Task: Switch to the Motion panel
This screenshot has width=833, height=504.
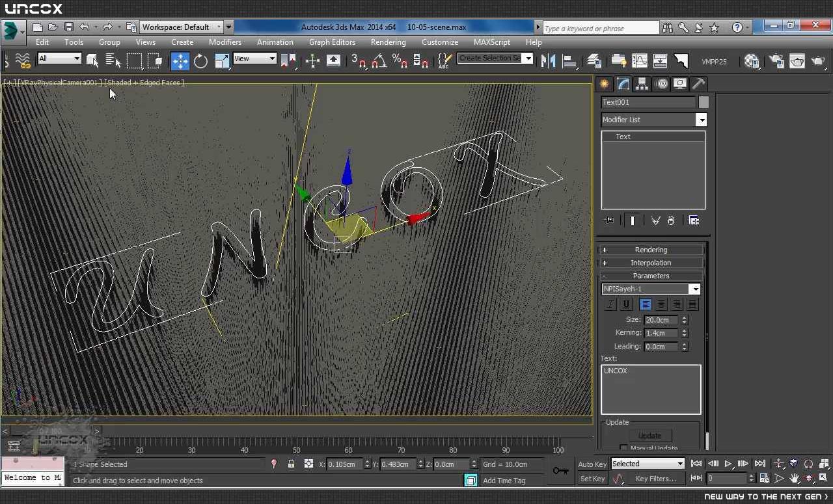Action: [662, 84]
